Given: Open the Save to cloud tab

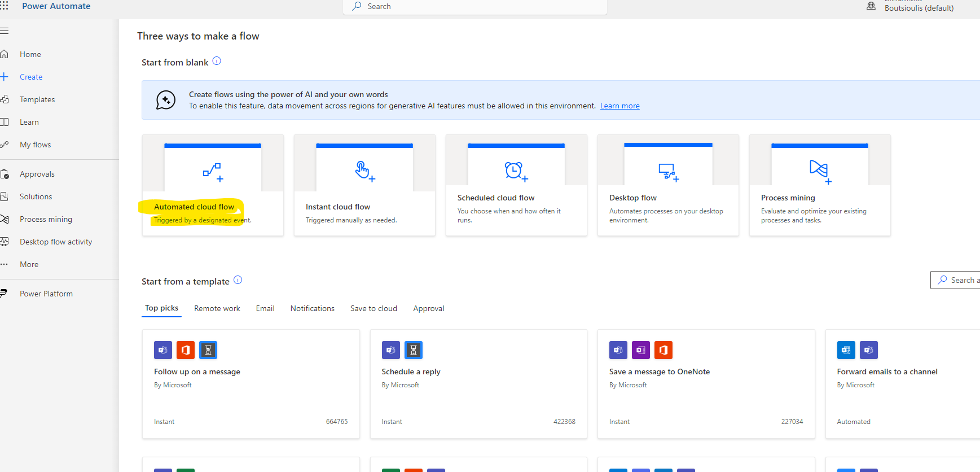Looking at the screenshot, I should pyautogui.click(x=373, y=308).
